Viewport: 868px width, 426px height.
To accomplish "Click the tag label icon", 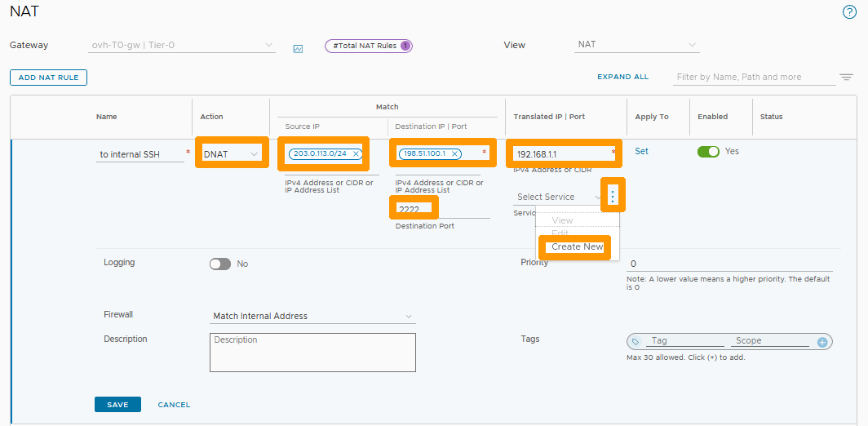I will pos(636,342).
